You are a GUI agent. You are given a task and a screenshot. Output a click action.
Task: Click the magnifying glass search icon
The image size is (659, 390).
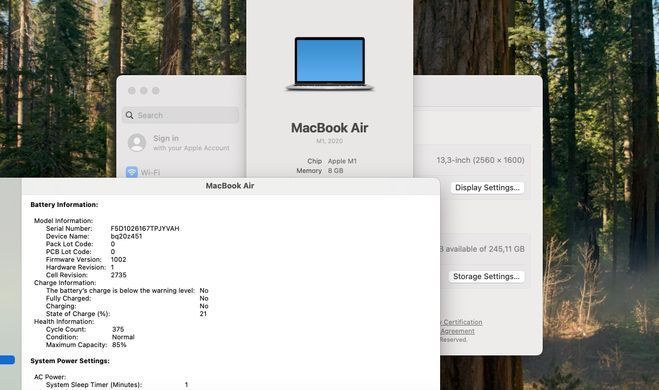click(129, 115)
